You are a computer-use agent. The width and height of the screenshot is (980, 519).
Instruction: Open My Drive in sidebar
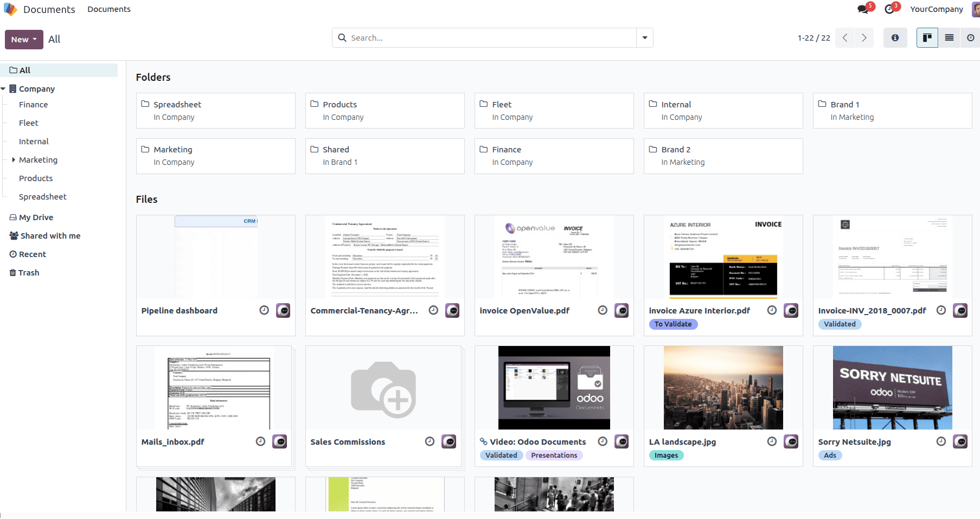31,217
